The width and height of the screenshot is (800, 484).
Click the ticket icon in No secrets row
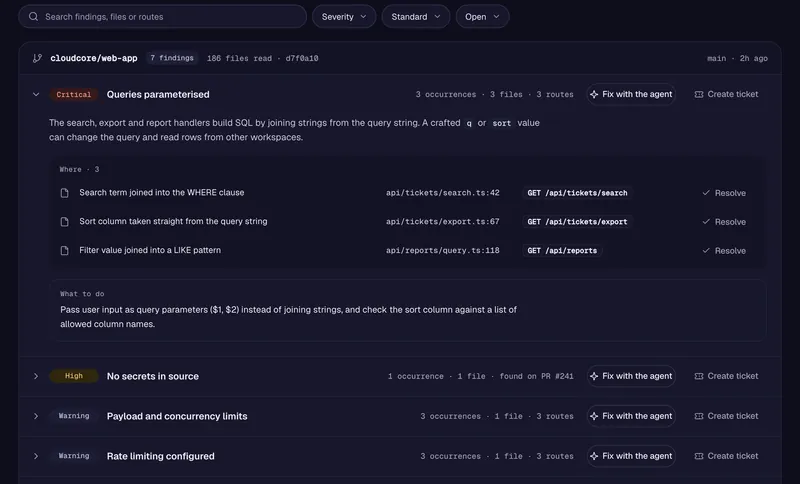[698, 376]
